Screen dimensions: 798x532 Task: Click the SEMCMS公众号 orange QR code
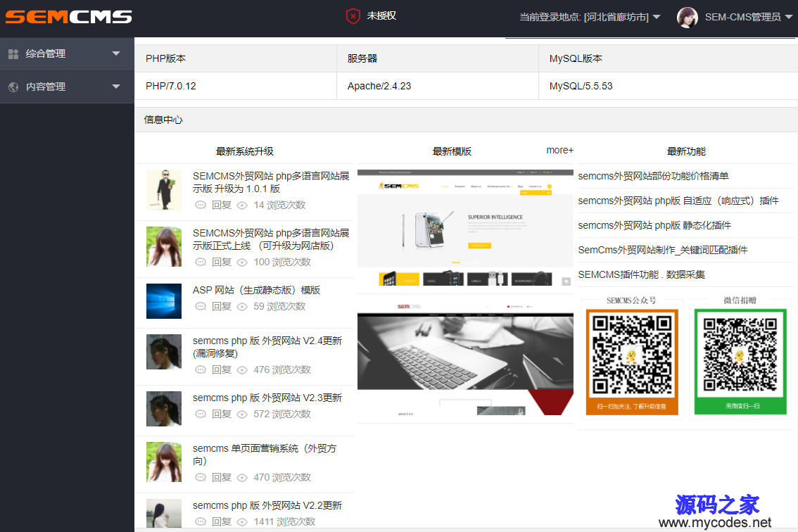[x=632, y=362]
